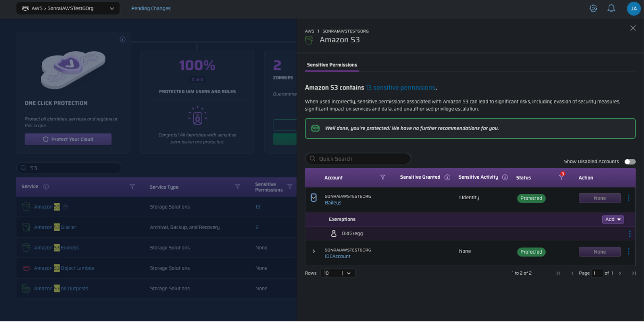
Task: Click the 100% protected IAM users figure
Action: [197, 66]
